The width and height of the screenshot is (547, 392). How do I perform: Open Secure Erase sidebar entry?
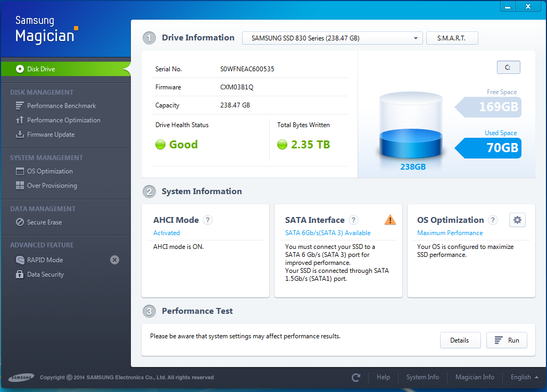[44, 222]
